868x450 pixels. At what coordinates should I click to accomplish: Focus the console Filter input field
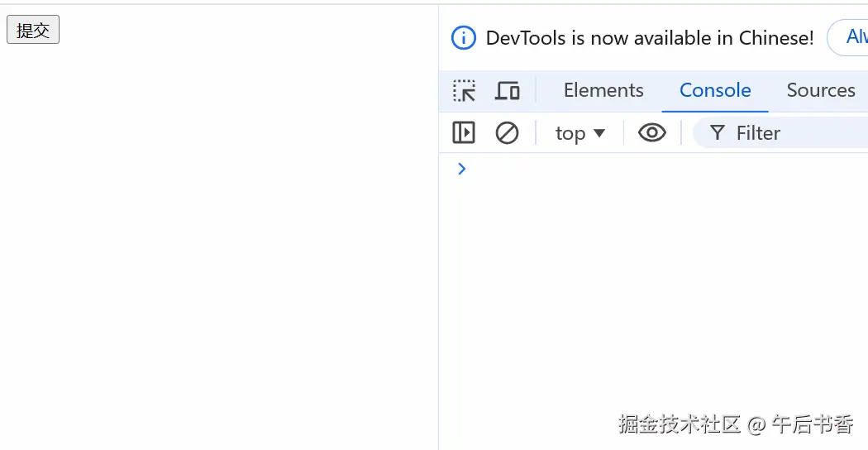(794, 133)
